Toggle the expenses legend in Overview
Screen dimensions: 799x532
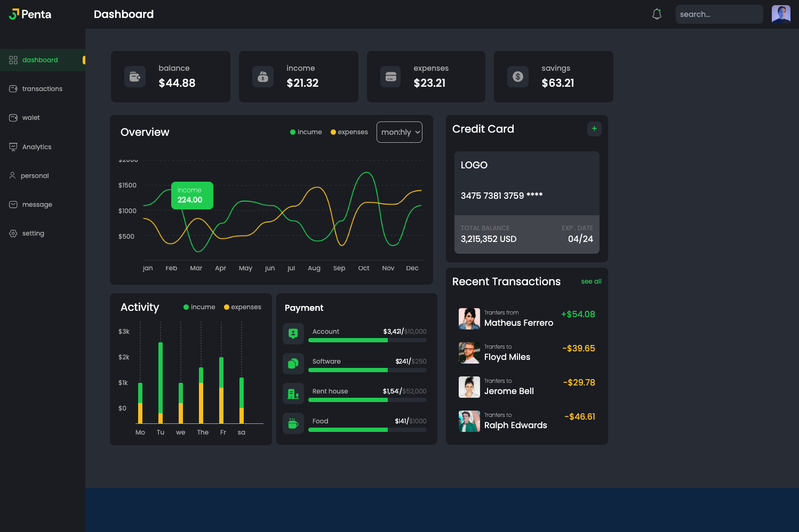(x=349, y=132)
